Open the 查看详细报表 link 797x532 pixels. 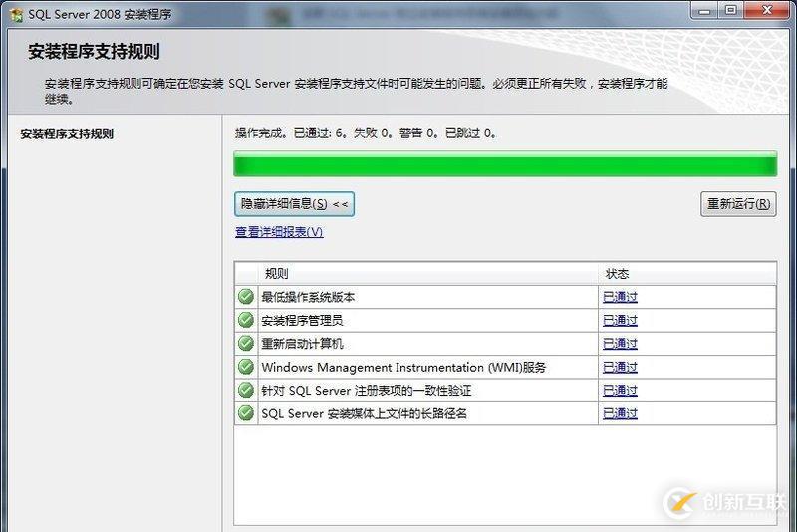[x=279, y=232]
